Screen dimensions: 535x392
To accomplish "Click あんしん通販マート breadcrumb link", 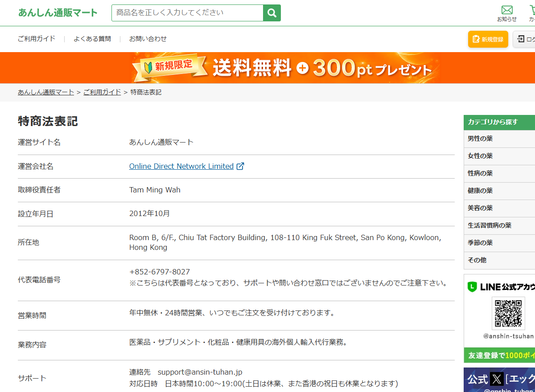I will pyautogui.click(x=46, y=92).
